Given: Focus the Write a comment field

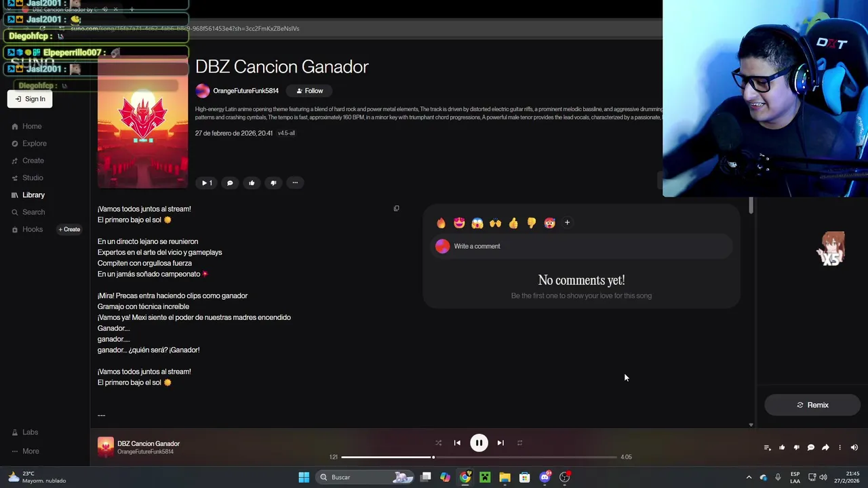Looking at the screenshot, I should point(582,246).
